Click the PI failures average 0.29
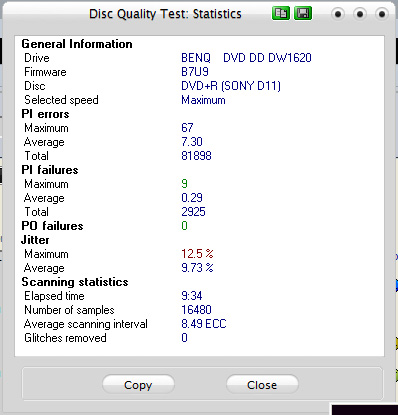This screenshot has height=415, width=398. coord(192,198)
